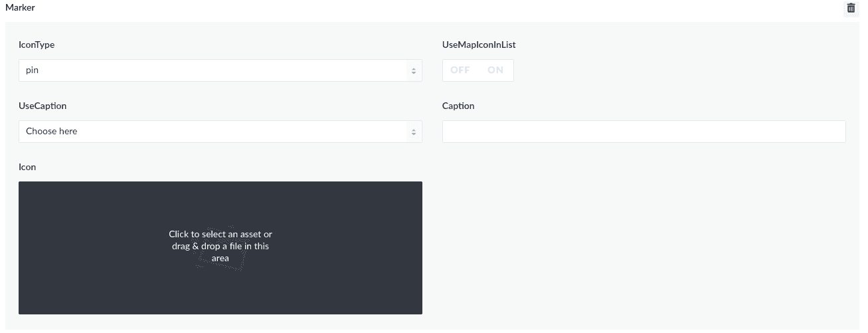The width and height of the screenshot is (868, 333).
Task: Click the Icon field label
Action: pyautogui.click(x=27, y=167)
